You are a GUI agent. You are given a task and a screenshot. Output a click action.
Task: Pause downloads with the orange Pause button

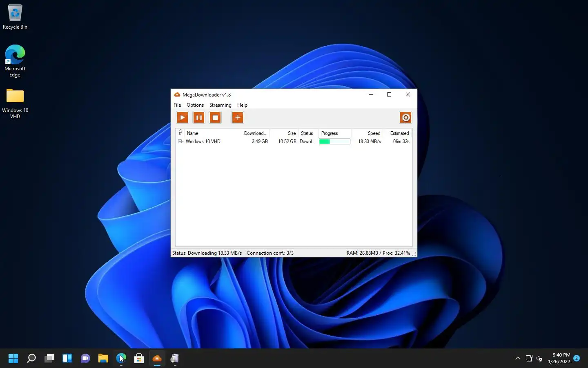click(199, 118)
